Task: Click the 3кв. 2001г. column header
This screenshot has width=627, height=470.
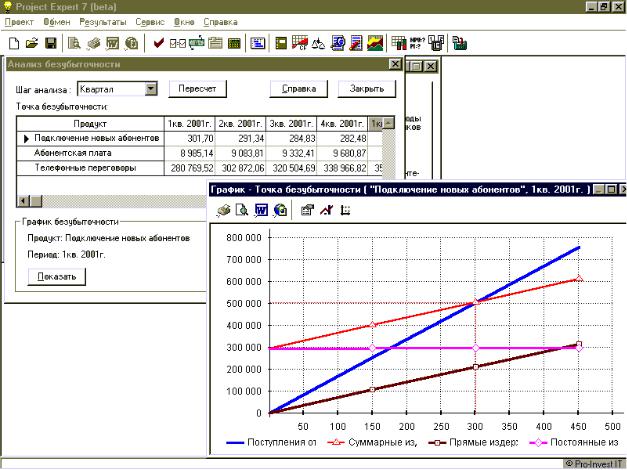Action: (x=292, y=124)
